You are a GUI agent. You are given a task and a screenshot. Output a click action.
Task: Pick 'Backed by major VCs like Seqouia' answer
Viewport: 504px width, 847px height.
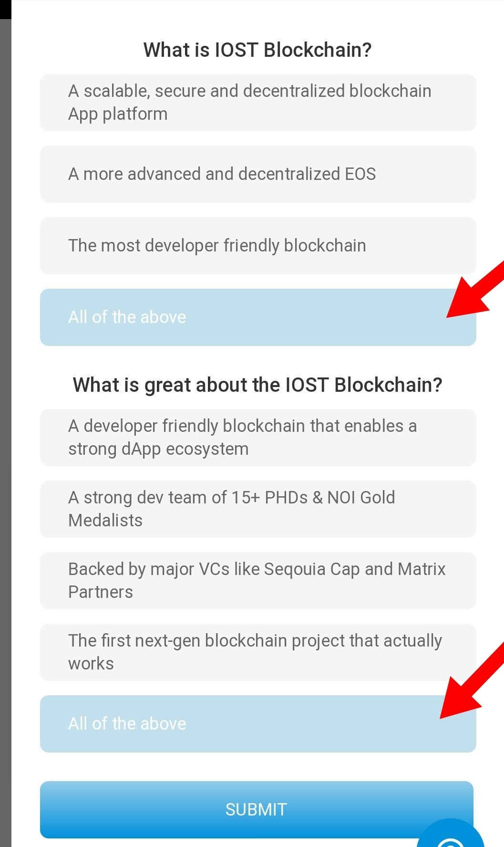click(257, 581)
